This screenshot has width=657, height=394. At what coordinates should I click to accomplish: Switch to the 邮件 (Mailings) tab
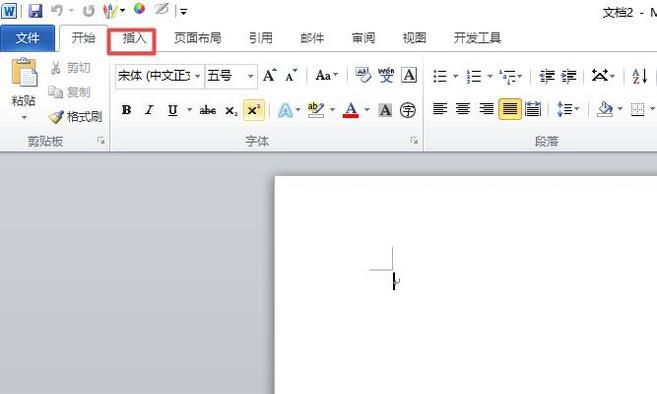(312, 38)
